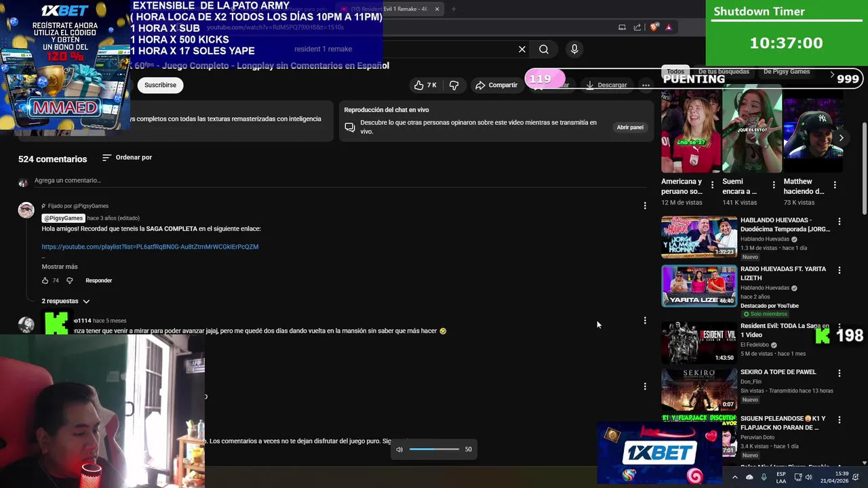Open the Ordenar por sort menu

point(127,157)
